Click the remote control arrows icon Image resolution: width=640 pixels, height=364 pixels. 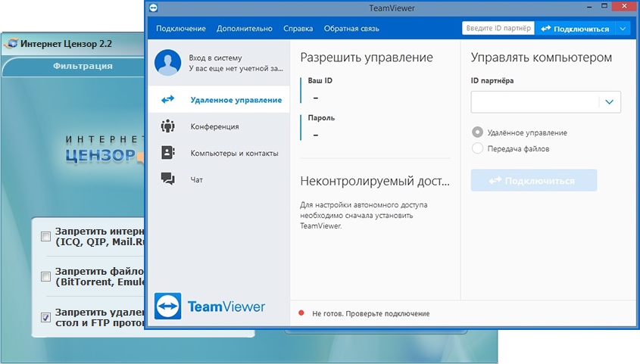coord(167,99)
